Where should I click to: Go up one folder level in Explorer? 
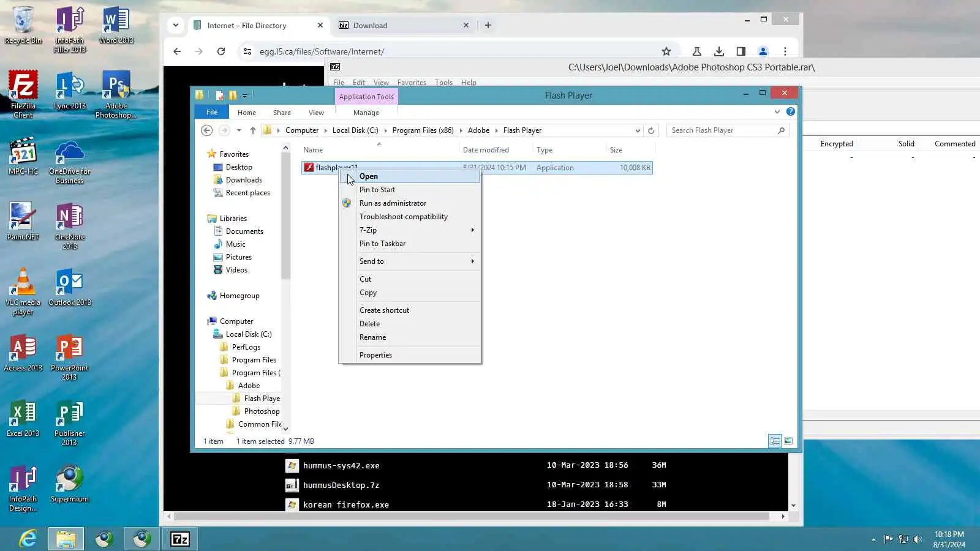click(252, 130)
